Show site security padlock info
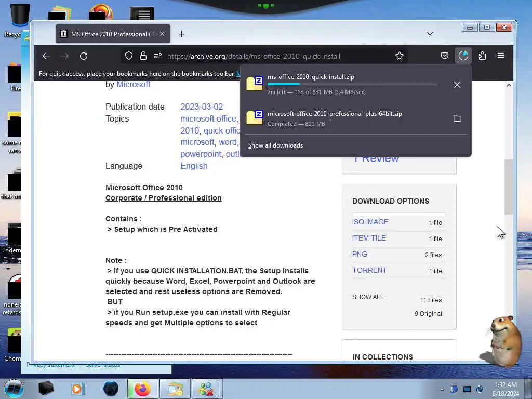Screen dimensions: 532x399 pos(143,56)
